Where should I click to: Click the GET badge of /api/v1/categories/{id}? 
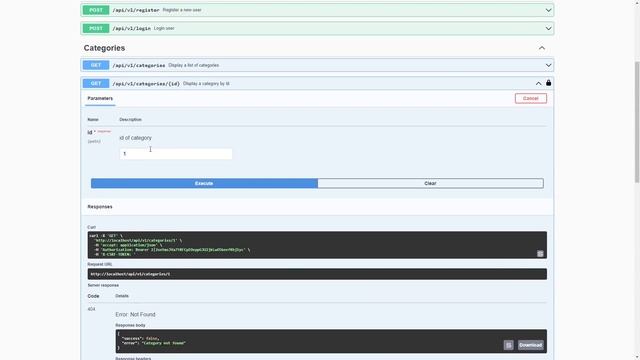[x=96, y=84]
